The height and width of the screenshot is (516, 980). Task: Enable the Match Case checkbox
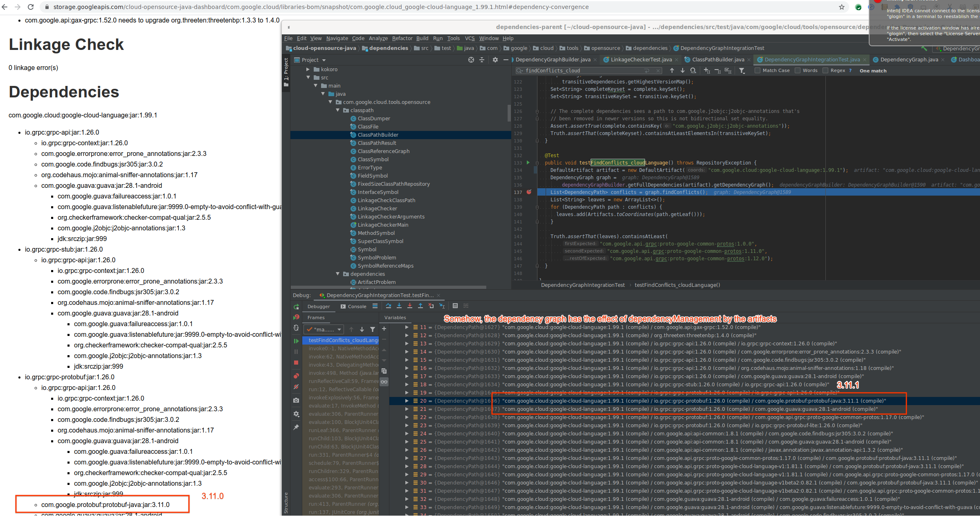[757, 70]
